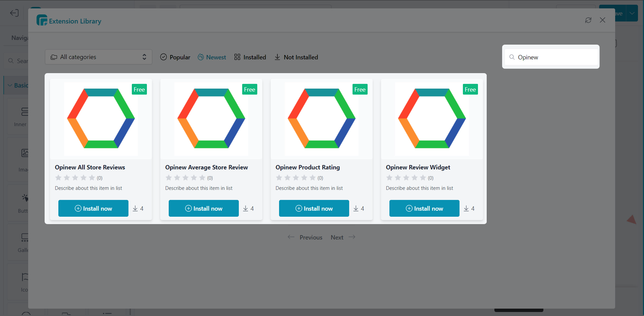This screenshot has width=644, height=316.
Task: Open Opinew Review Widget thumbnail
Action: [x=432, y=119]
